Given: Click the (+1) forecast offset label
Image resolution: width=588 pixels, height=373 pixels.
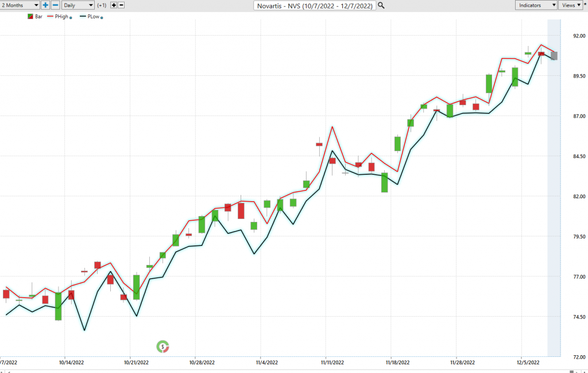Looking at the screenshot, I should coord(102,5).
